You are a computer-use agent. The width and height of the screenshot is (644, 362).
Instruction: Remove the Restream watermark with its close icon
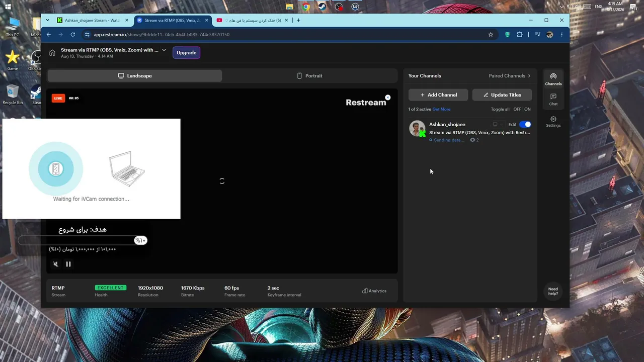[x=387, y=98]
